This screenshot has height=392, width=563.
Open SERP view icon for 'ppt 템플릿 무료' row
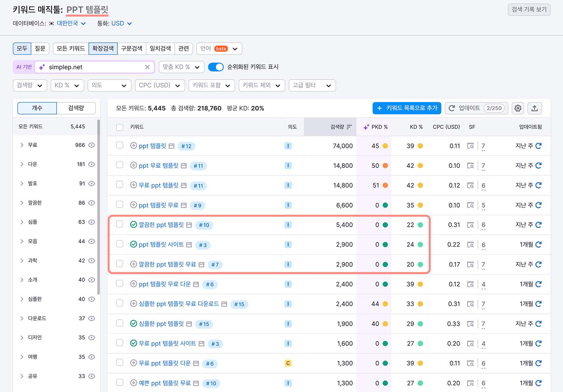click(470, 205)
